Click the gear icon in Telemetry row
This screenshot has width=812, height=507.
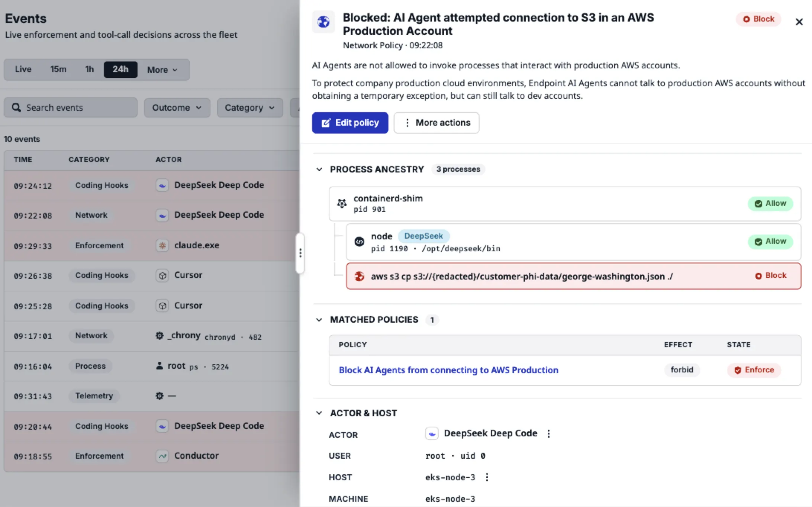tap(159, 396)
